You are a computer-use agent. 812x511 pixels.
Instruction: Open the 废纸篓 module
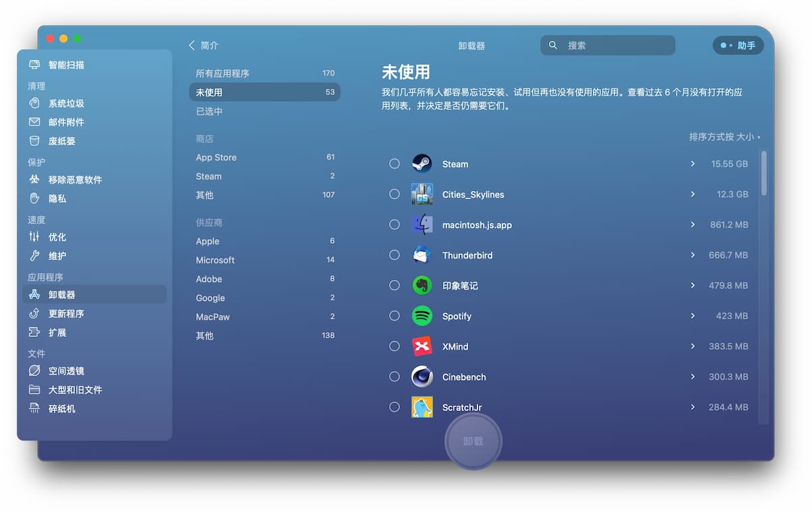click(x=63, y=140)
